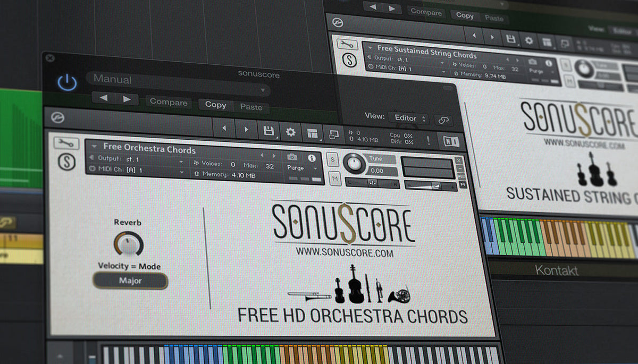Click the floppy disk save icon in front Kontakt

268,131
